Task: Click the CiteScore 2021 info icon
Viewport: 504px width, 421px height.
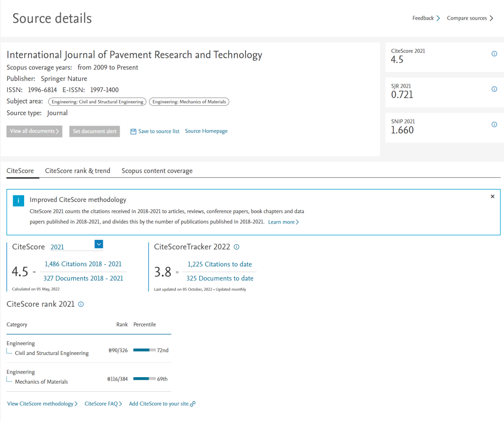Action: pyautogui.click(x=494, y=54)
